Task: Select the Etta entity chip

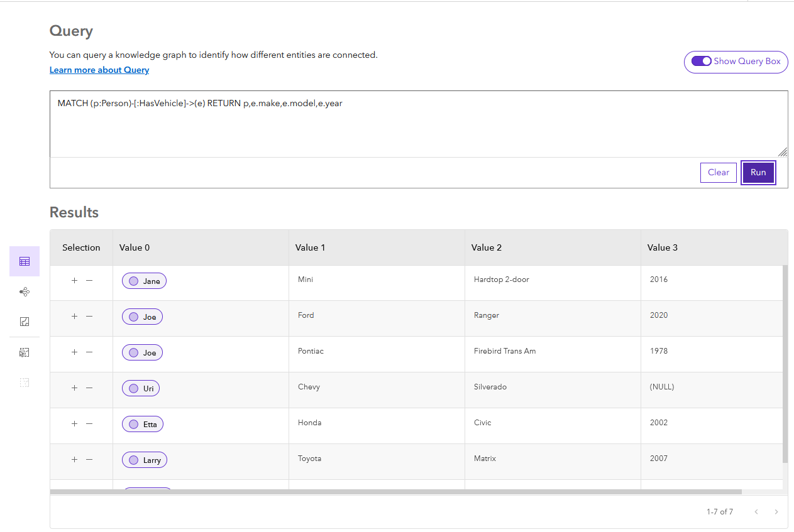Action: click(x=143, y=425)
